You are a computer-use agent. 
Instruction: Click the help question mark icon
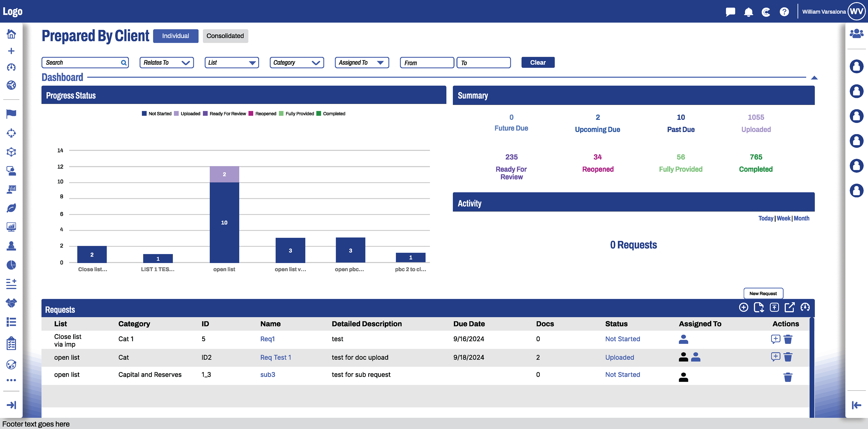tap(784, 12)
